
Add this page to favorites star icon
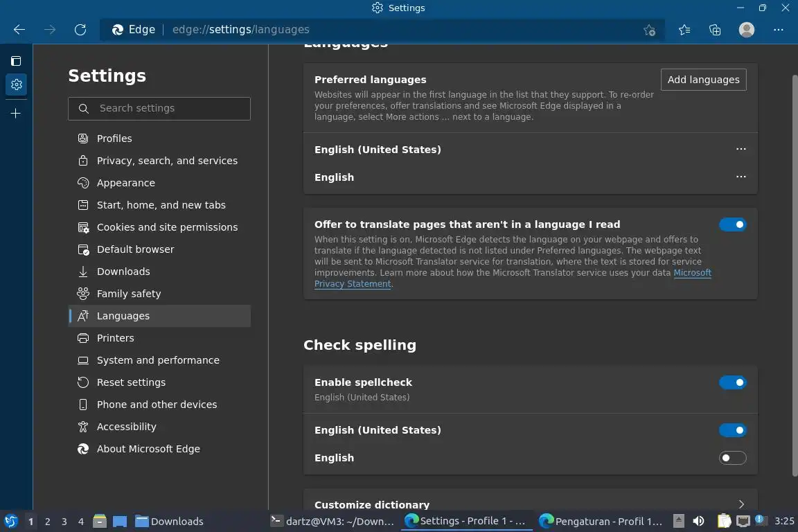tap(649, 30)
